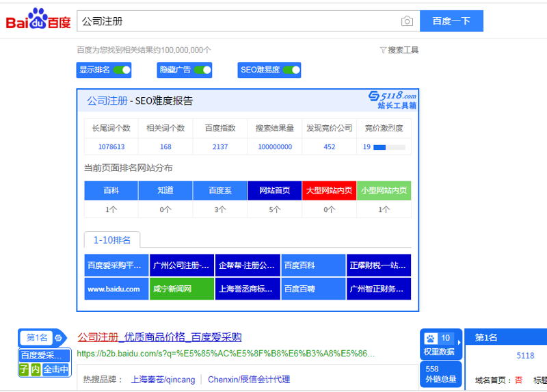
Task: Open the Baidu logo homepage
Action: coord(38,19)
